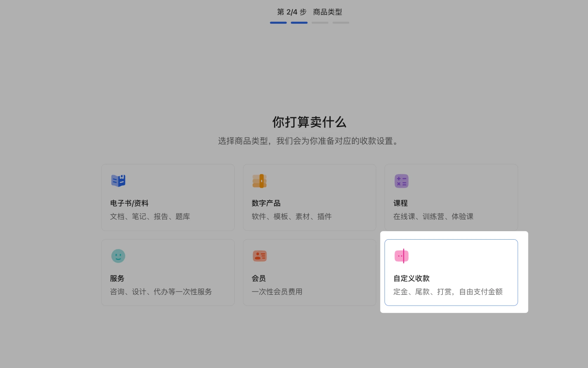Click description 一次性会员费用

(277, 292)
